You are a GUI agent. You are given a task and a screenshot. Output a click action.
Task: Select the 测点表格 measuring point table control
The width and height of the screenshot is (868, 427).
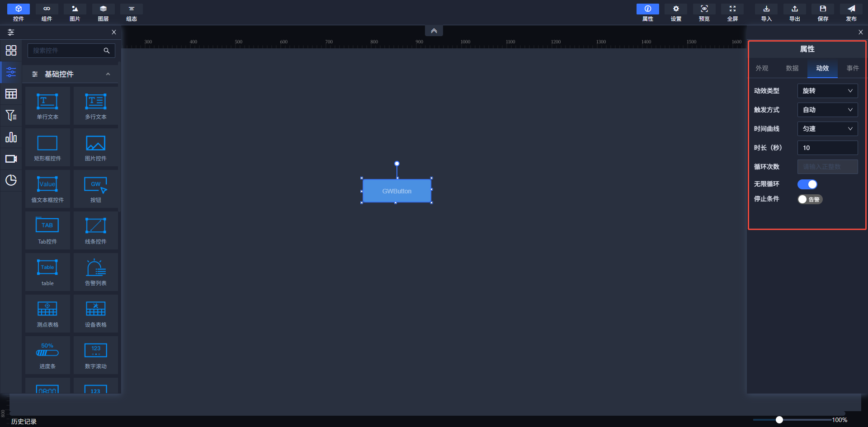pyautogui.click(x=47, y=314)
